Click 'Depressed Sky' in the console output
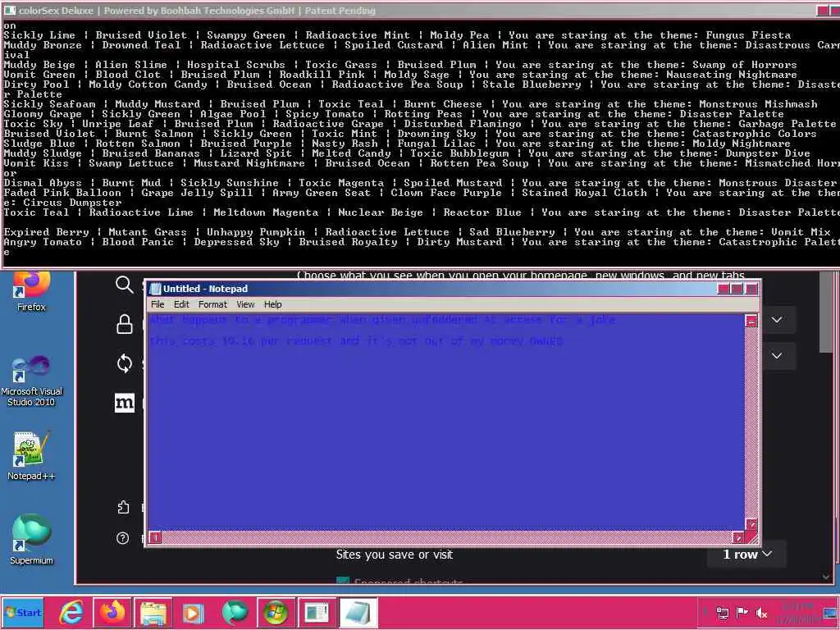The image size is (840, 630). [236, 242]
